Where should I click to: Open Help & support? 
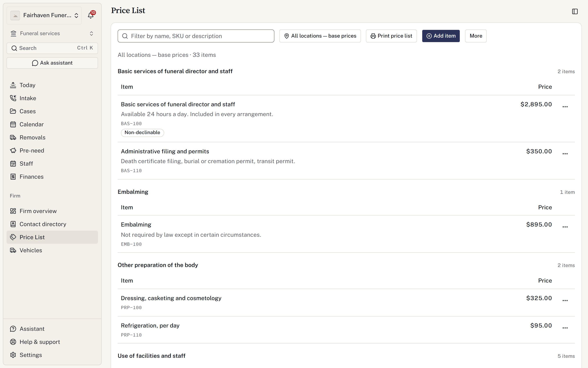click(x=52, y=342)
